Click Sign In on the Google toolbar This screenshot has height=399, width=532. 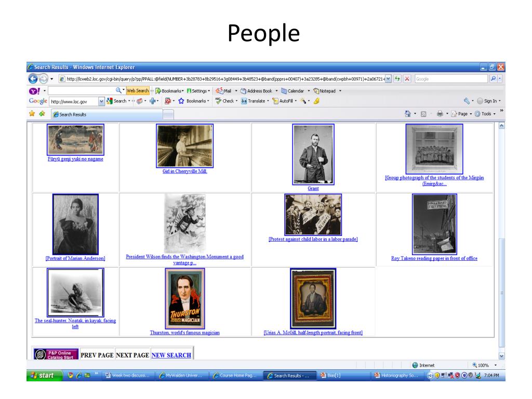point(487,101)
